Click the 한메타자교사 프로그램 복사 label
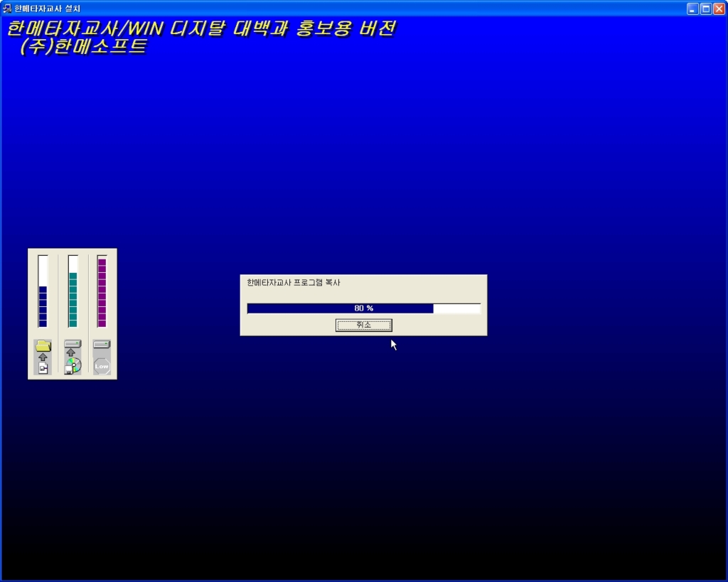Viewport: 728px width, 582px height. (294, 282)
